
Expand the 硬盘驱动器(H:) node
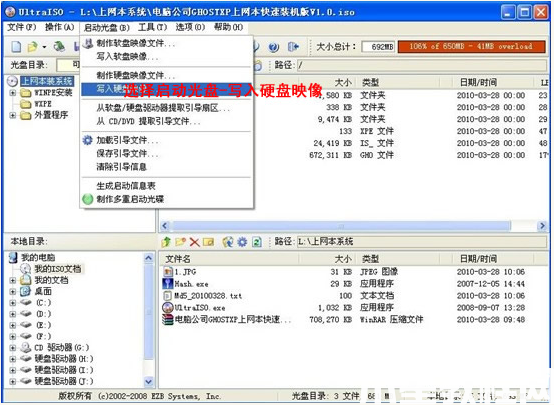13,359
